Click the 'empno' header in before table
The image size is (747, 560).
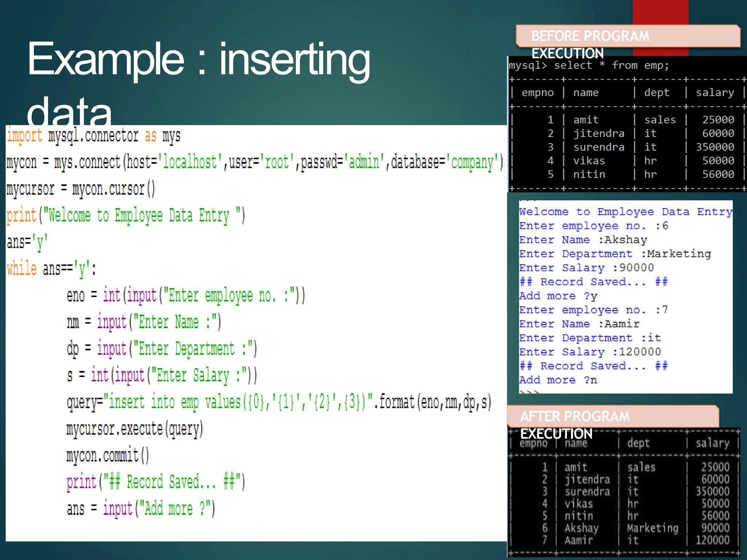[x=538, y=93]
